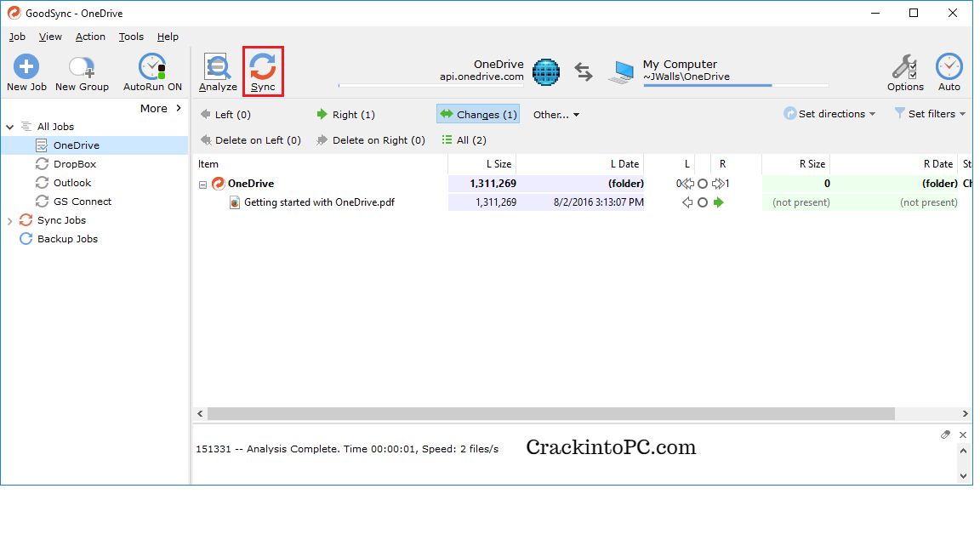Create a New Job
Screen dimensions: 980x551
tap(26, 73)
